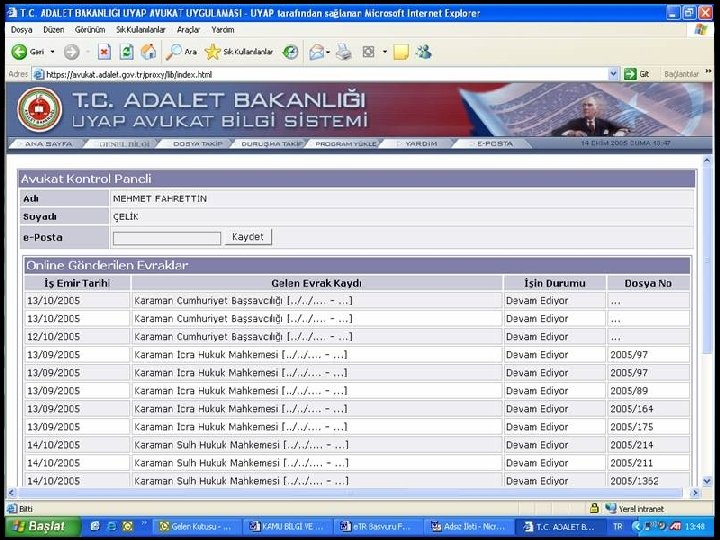Click the green Git go button
The width and height of the screenshot is (720, 540).
tap(636, 74)
